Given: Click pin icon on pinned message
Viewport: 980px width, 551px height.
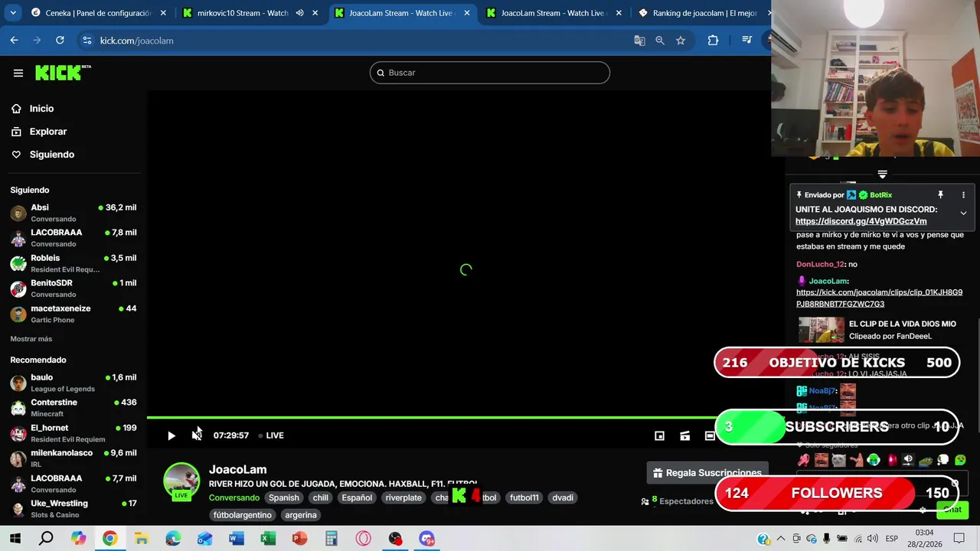Looking at the screenshot, I should tap(941, 195).
